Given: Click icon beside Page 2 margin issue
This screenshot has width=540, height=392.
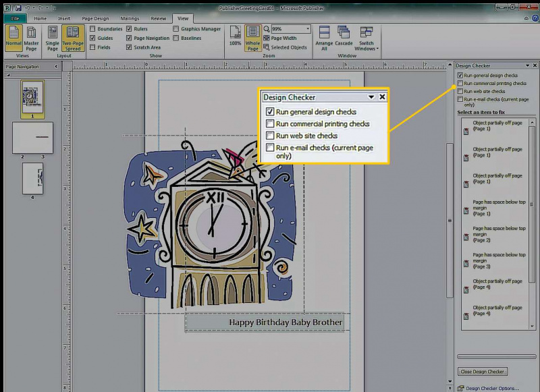Looking at the screenshot, I should point(466,237).
